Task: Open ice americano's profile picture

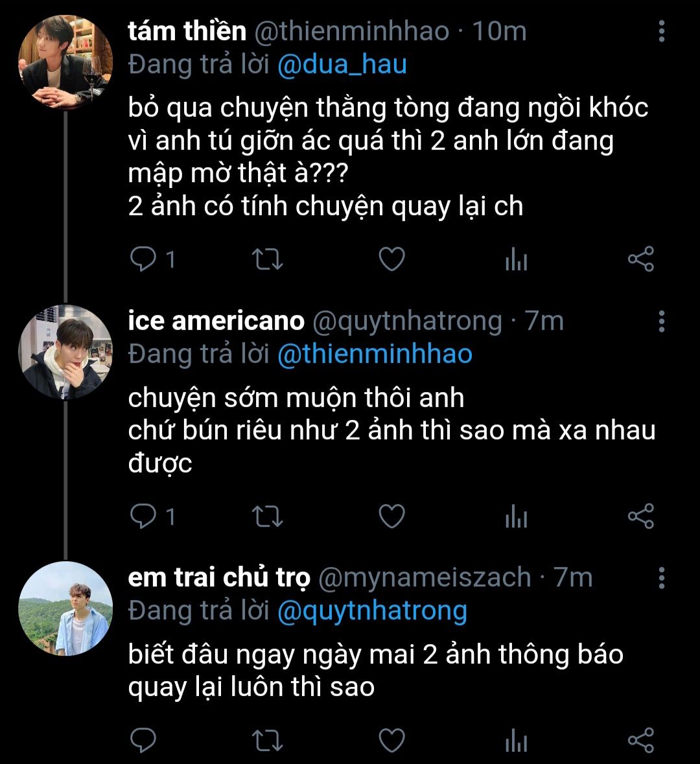Action: coord(65,353)
